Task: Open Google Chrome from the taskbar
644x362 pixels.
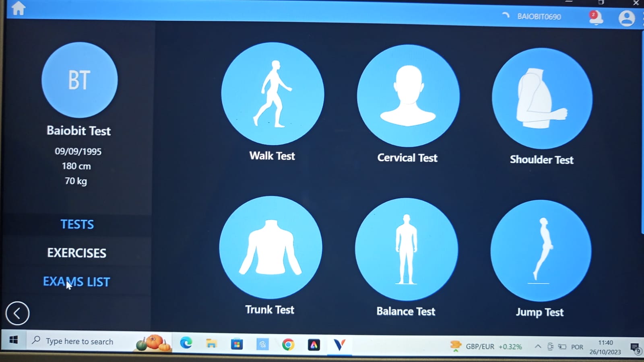Action: pyautogui.click(x=288, y=345)
